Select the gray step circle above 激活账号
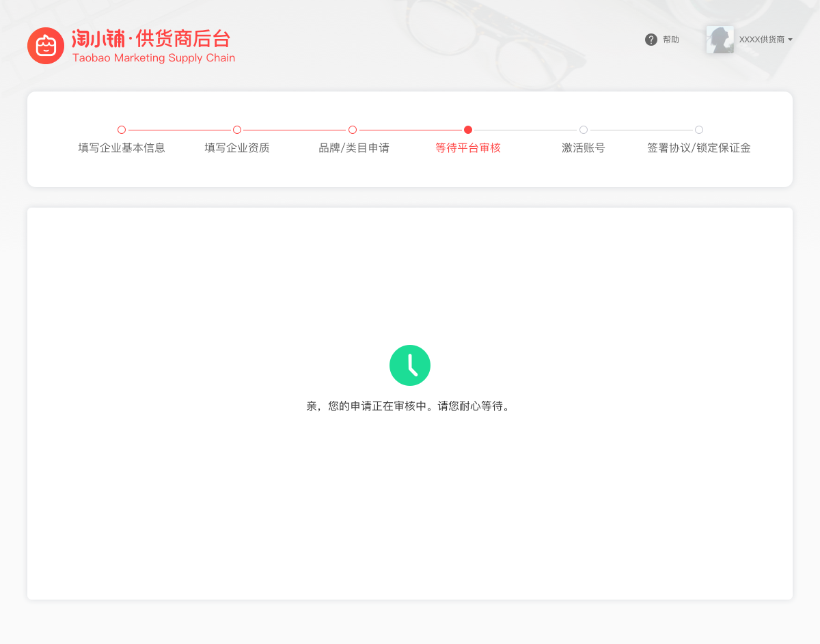Viewport: 820px width, 644px height. coord(584,130)
